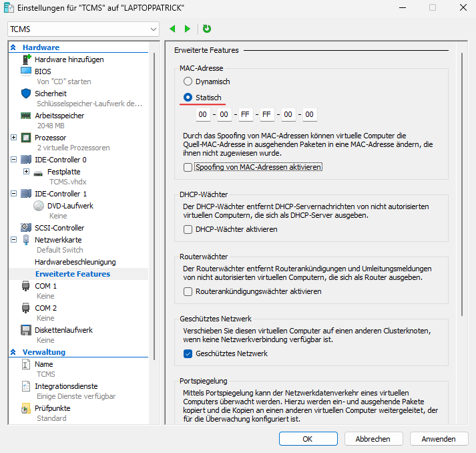
Task: Enable Spoofing von MAC-Adressen checkbox
Action: click(x=188, y=167)
